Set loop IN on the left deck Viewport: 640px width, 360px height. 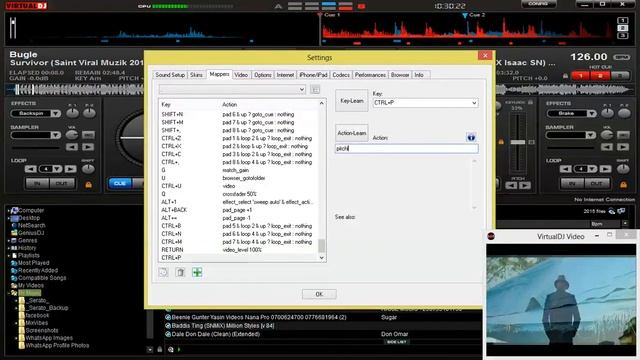[x=37, y=184]
